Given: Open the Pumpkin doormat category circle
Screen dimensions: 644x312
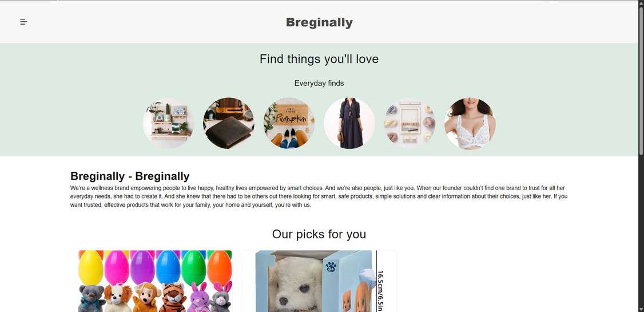Looking at the screenshot, I should point(289,123).
